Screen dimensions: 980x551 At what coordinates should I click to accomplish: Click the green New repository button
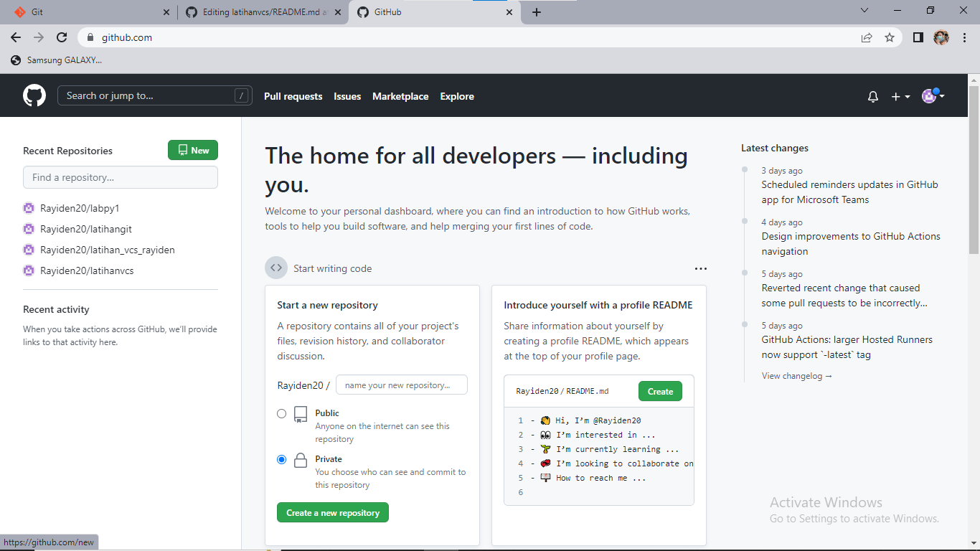pyautogui.click(x=192, y=150)
